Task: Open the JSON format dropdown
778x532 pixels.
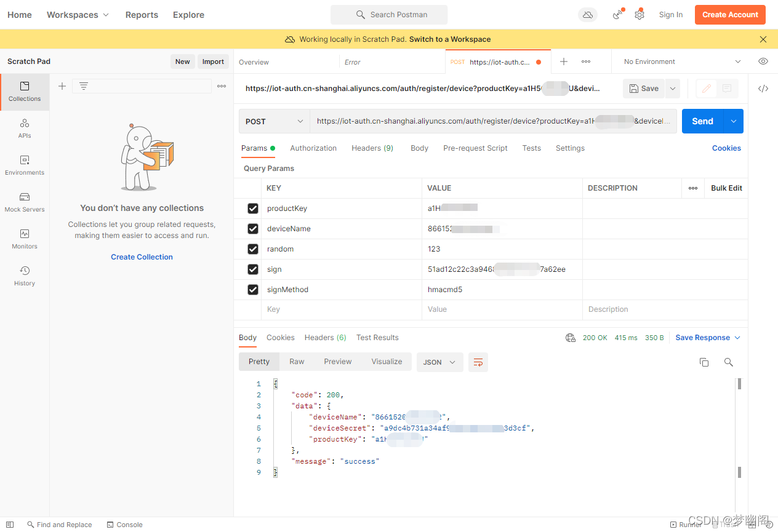Action: click(439, 362)
